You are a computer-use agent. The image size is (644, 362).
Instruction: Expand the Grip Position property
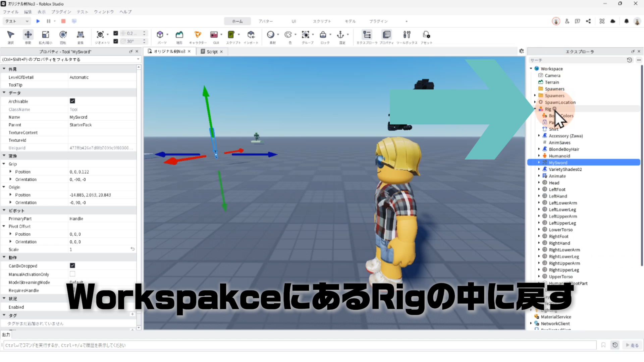[x=10, y=172]
